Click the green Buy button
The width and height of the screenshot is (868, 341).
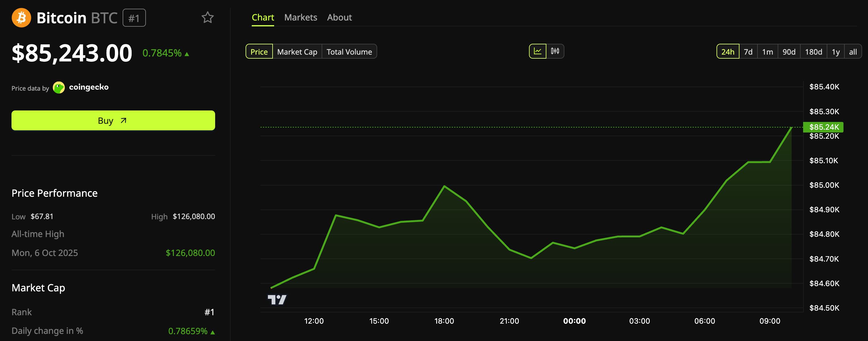(x=113, y=120)
